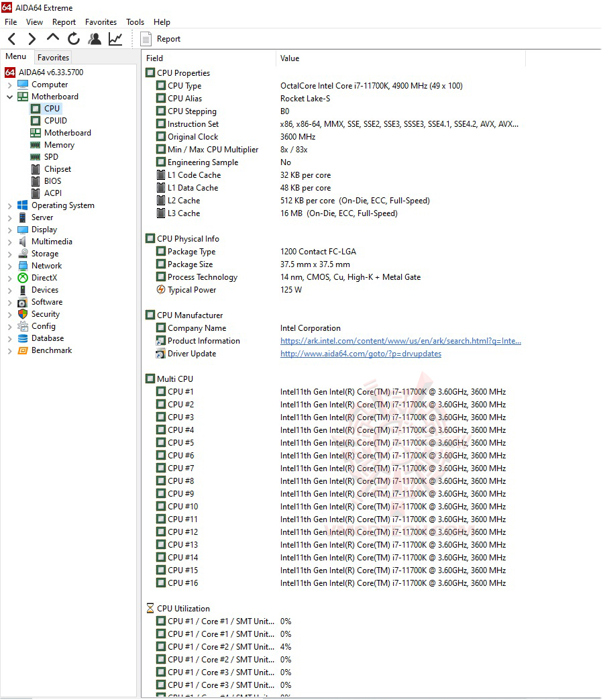Image resolution: width=603 pixels, height=700 pixels.
Task: Expand the Server tree node
Action: click(10, 218)
